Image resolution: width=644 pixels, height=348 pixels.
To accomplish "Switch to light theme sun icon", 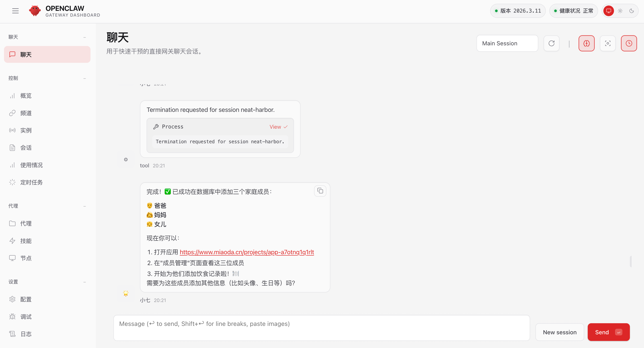I will 620,11.
